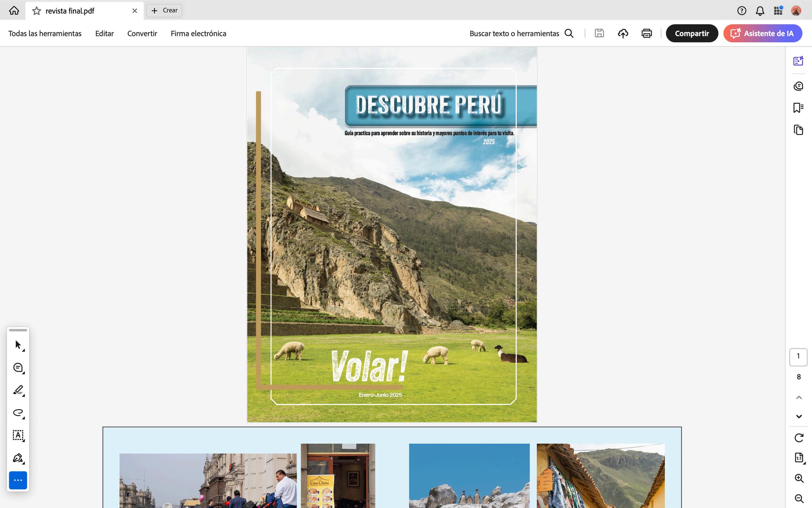Launch Asistente de IA

pyautogui.click(x=763, y=34)
